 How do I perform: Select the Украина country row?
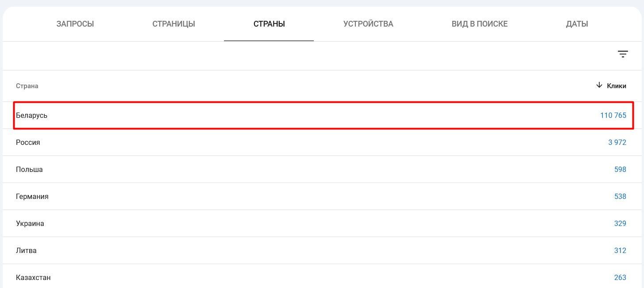[x=30, y=224]
